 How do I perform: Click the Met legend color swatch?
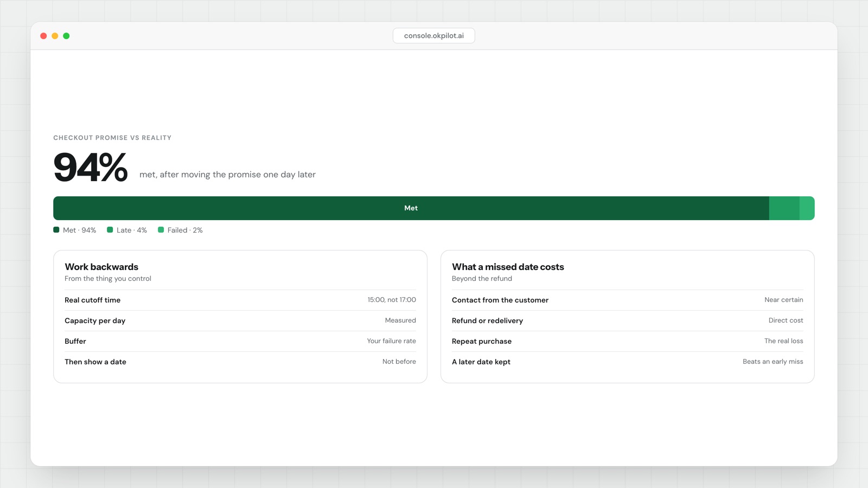pos(56,230)
